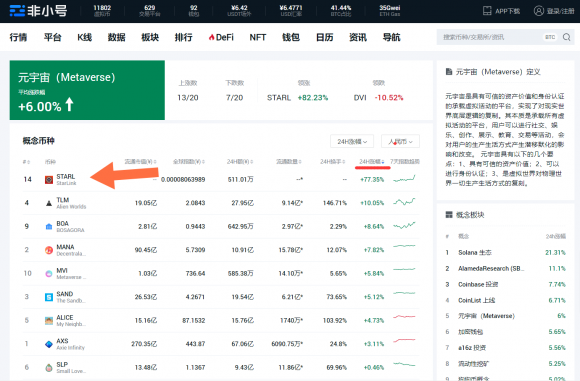Click the search magnifier icon
The image size is (580, 381).
(566, 37)
